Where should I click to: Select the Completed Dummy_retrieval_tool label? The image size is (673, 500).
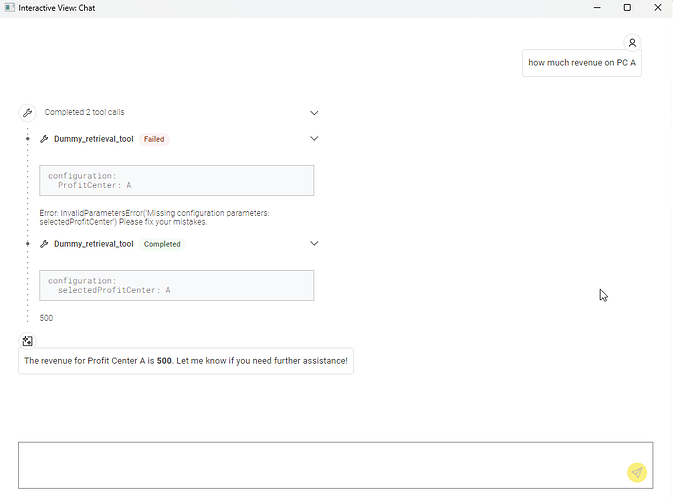click(93, 244)
